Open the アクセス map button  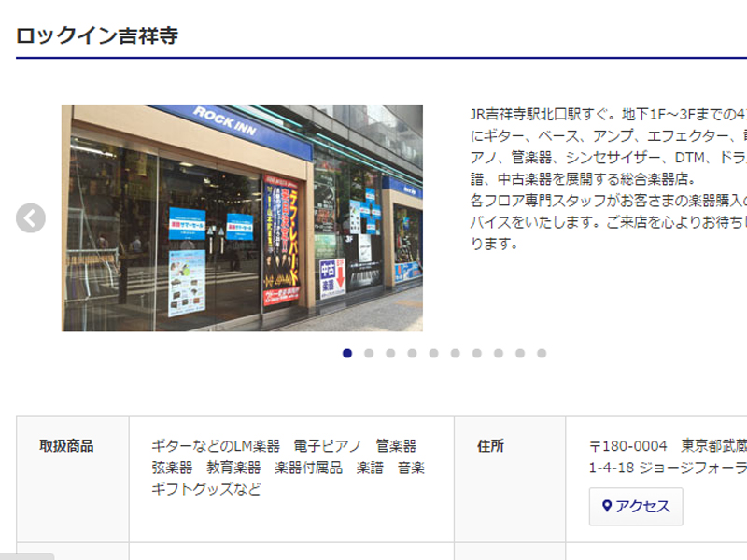coord(636,506)
